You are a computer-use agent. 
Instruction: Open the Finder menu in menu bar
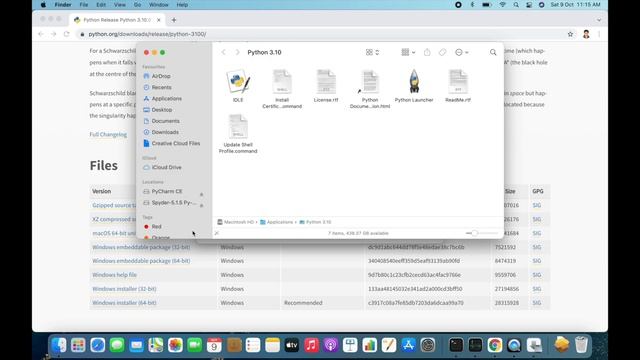[x=63, y=5]
